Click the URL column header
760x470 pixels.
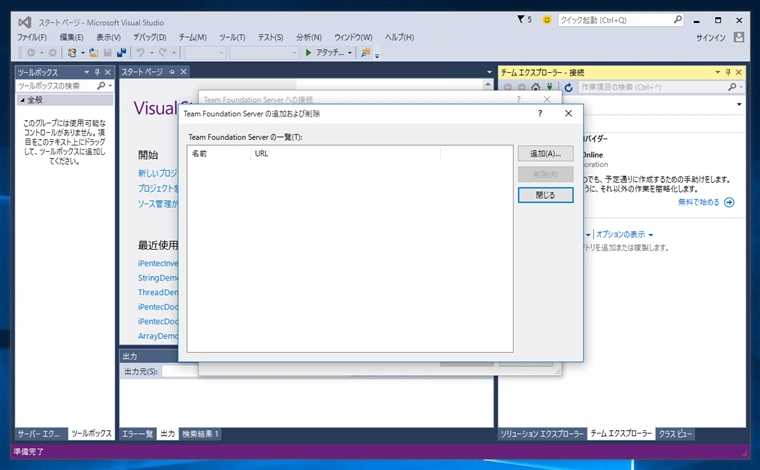pos(346,154)
